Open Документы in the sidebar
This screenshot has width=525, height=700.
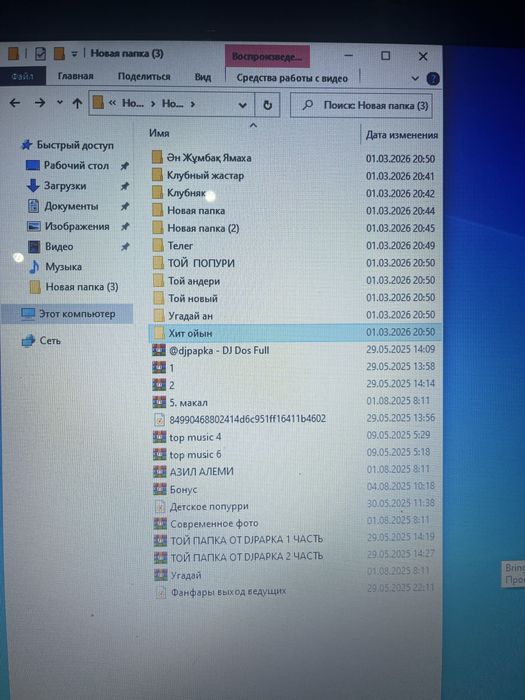point(71,206)
